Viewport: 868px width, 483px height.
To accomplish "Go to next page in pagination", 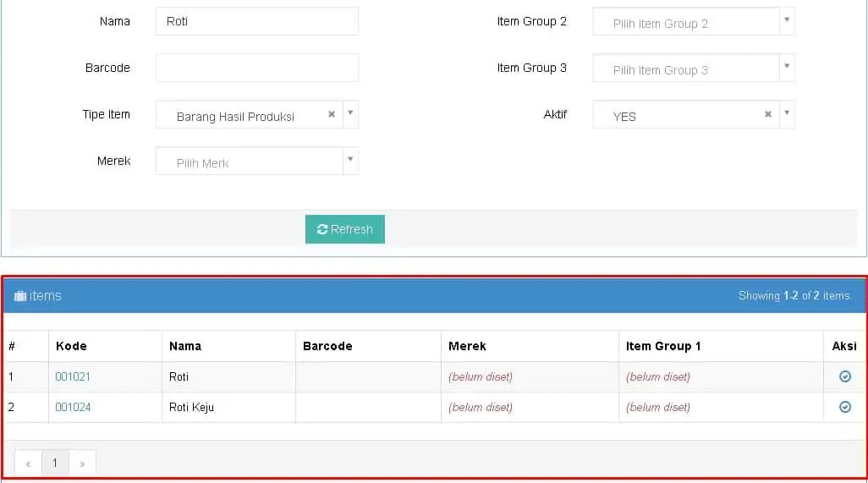I will (x=82, y=463).
